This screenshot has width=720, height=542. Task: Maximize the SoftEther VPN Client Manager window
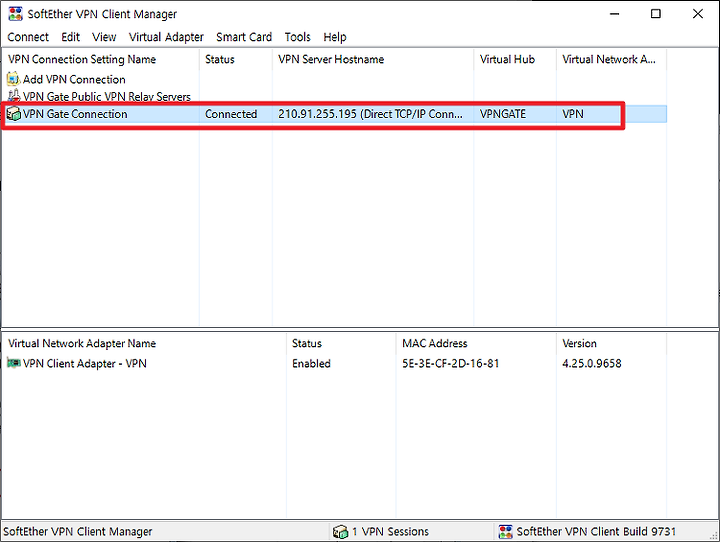click(x=656, y=14)
